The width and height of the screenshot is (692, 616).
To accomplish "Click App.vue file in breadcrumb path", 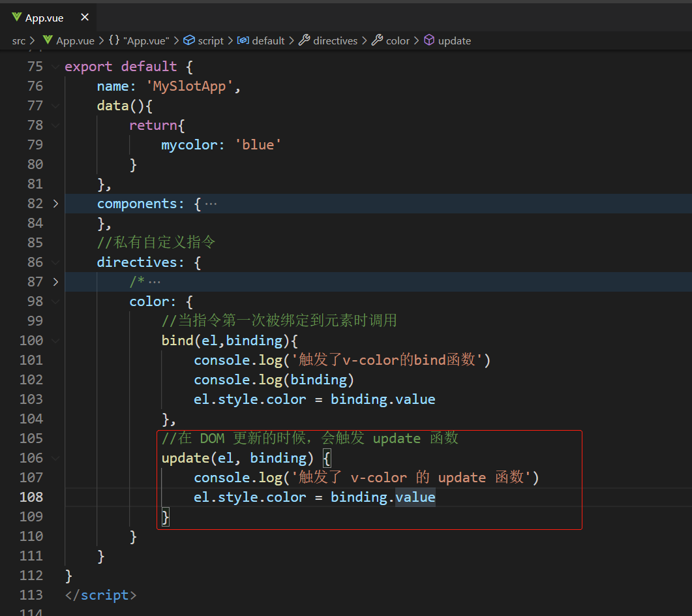I will pyautogui.click(x=75, y=40).
